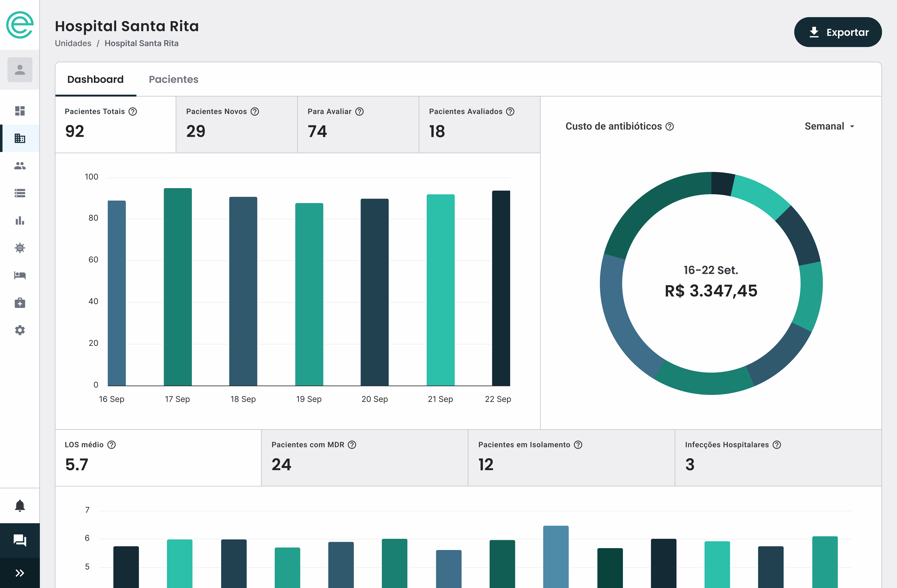Open the chat messages icon

coord(20,540)
